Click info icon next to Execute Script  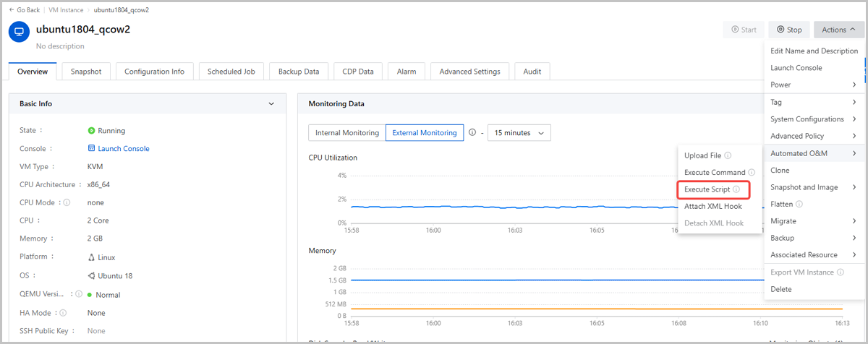pos(736,189)
